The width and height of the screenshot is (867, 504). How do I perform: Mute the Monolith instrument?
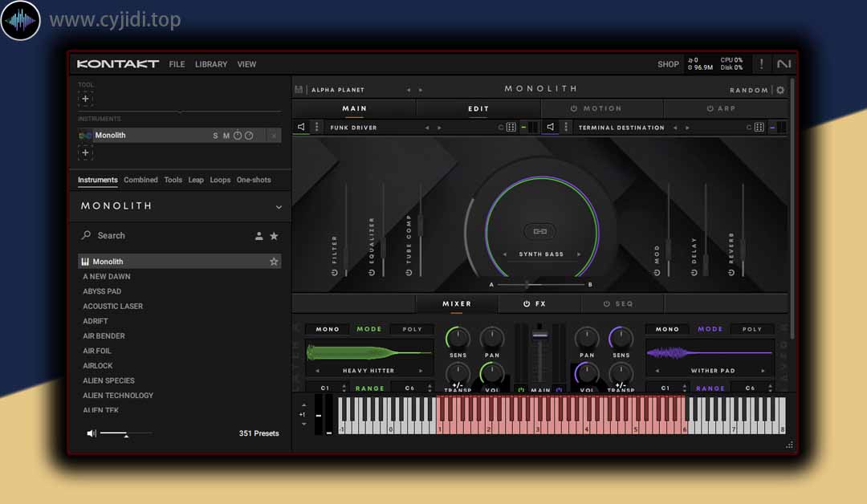tap(226, 136)
